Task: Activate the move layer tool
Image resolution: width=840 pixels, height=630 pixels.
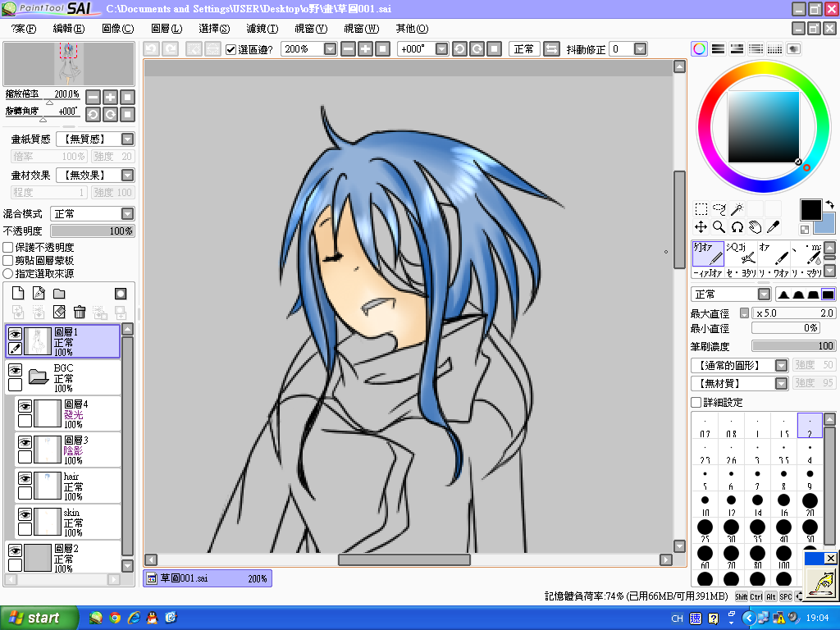Action: click(701, 227)
